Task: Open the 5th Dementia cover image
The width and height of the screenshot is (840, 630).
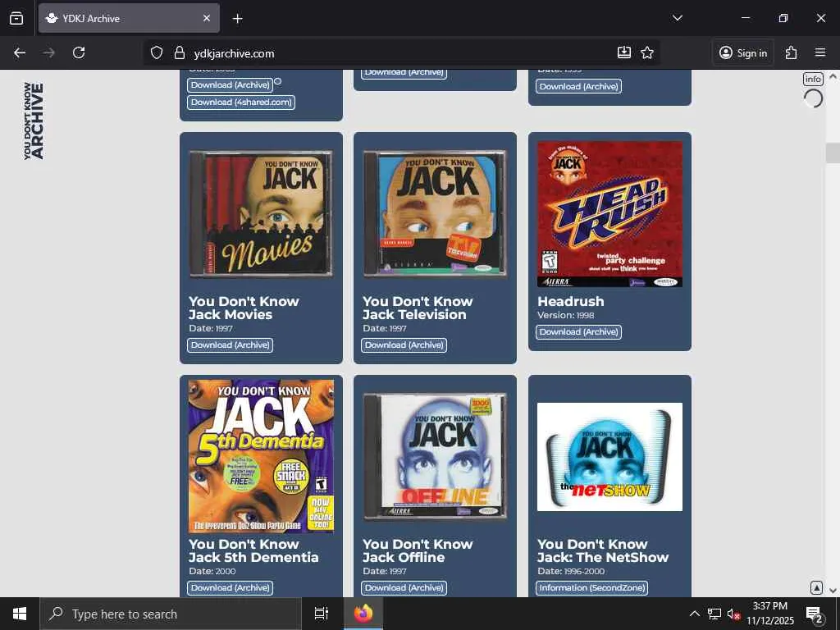Action: [x=261, y=456]
